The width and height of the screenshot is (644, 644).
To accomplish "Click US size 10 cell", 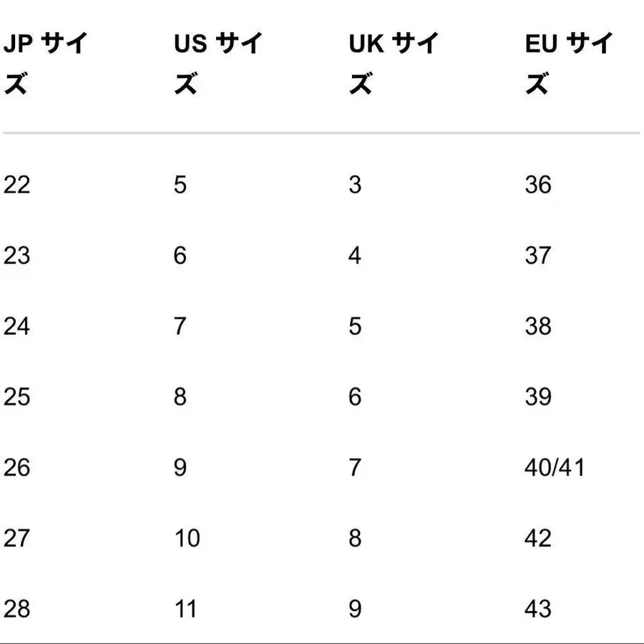I will pyautogui.click(x=187, y=538).
